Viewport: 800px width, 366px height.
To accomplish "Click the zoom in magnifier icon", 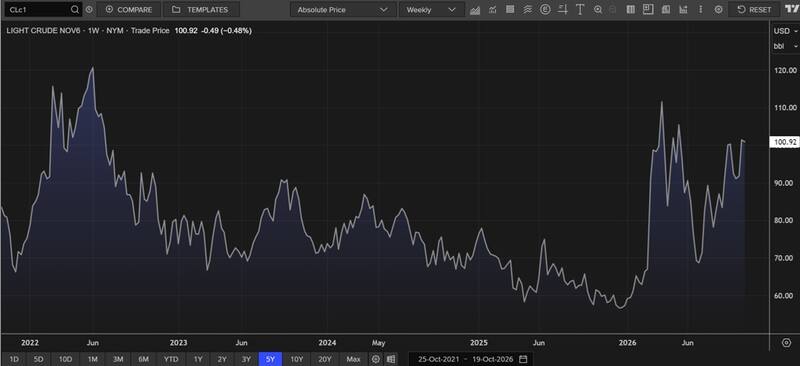I will pyautogui.click(x=598, y=10).
